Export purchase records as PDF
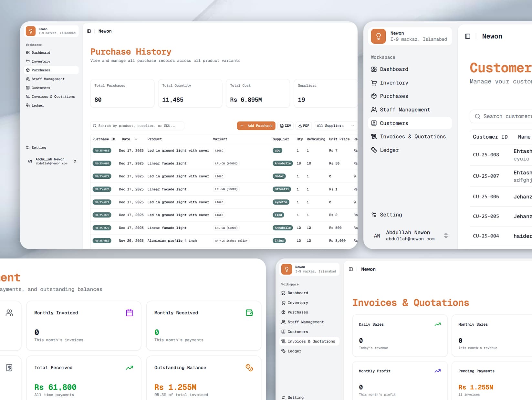 (304, 126)
